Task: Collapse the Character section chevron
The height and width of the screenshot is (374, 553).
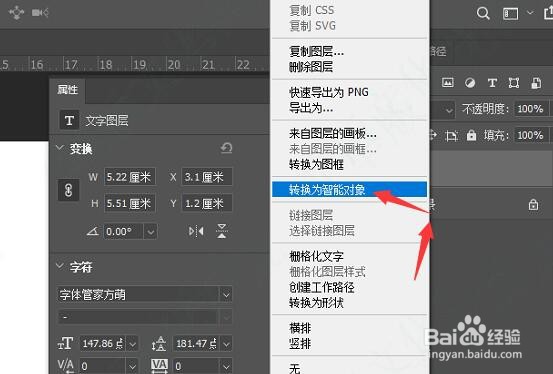Action: click(60, 265)
